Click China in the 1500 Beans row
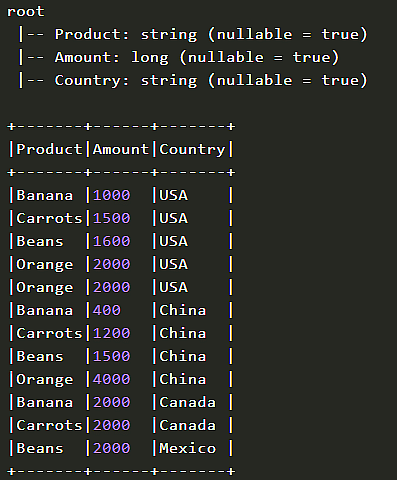Viewport: 397px width, 480px height. (x=183, y=356)
